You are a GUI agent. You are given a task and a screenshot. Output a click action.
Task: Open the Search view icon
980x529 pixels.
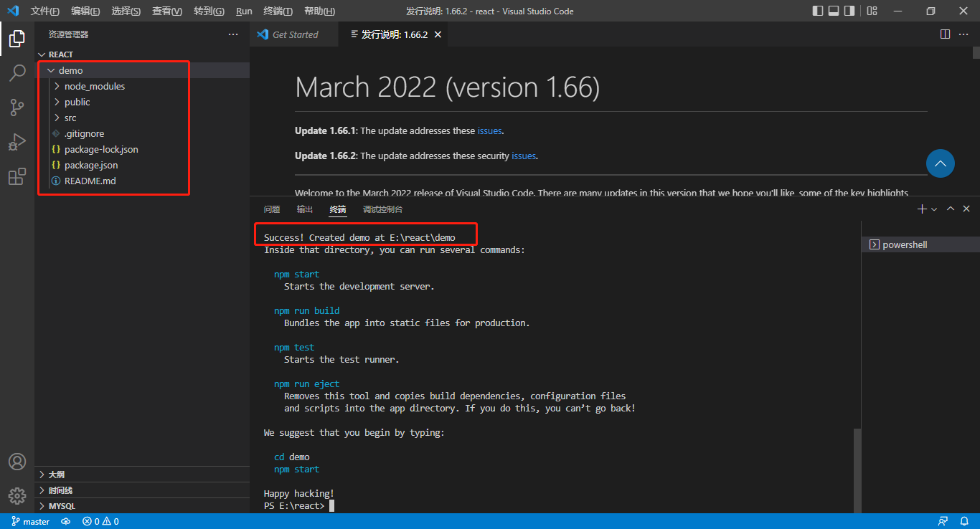point(17,73)
